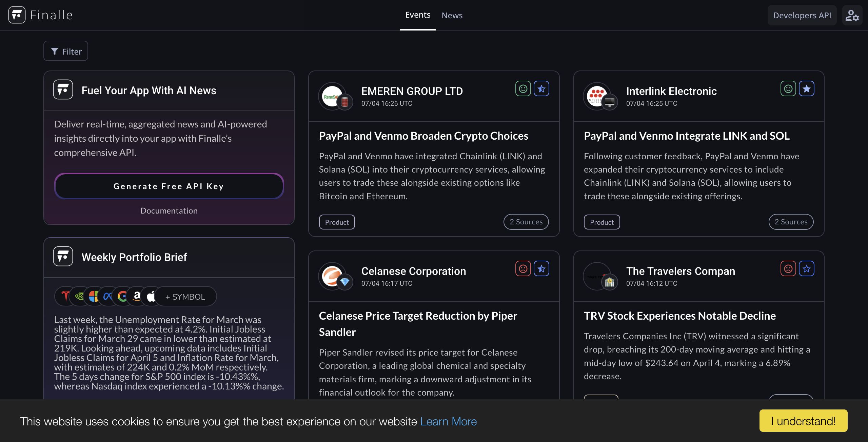The height and width of the screenshot is (442, 868).
Task: Toggle star favorite for EMEREN GROUP LTD
Action: [x=541, y=89]
